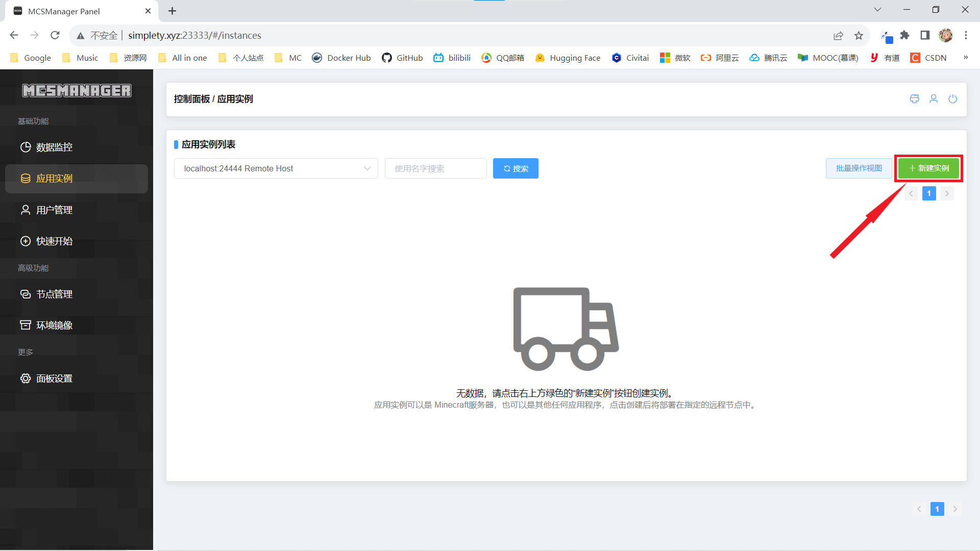This screenshot has height=551, width=980.
Task: Expand the bookmarks overflow chevron
Action: [x=965, y=58]
